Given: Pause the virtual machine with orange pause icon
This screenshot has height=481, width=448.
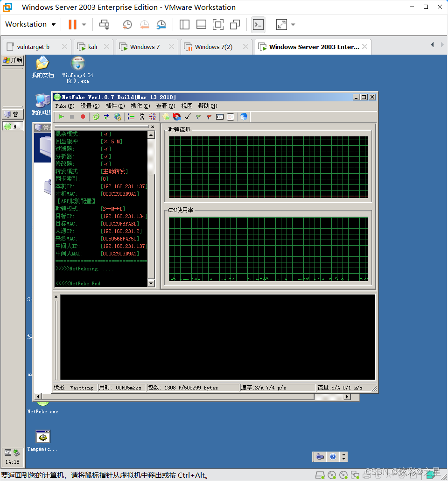Looking at the screenshot, I should click(72, 25).
